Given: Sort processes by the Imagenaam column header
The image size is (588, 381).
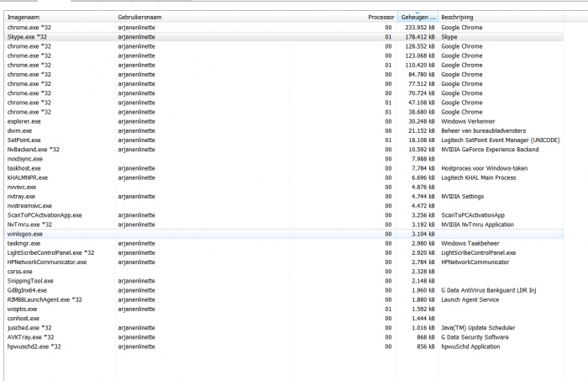Looking at the screenshot, I should [60, 18].
